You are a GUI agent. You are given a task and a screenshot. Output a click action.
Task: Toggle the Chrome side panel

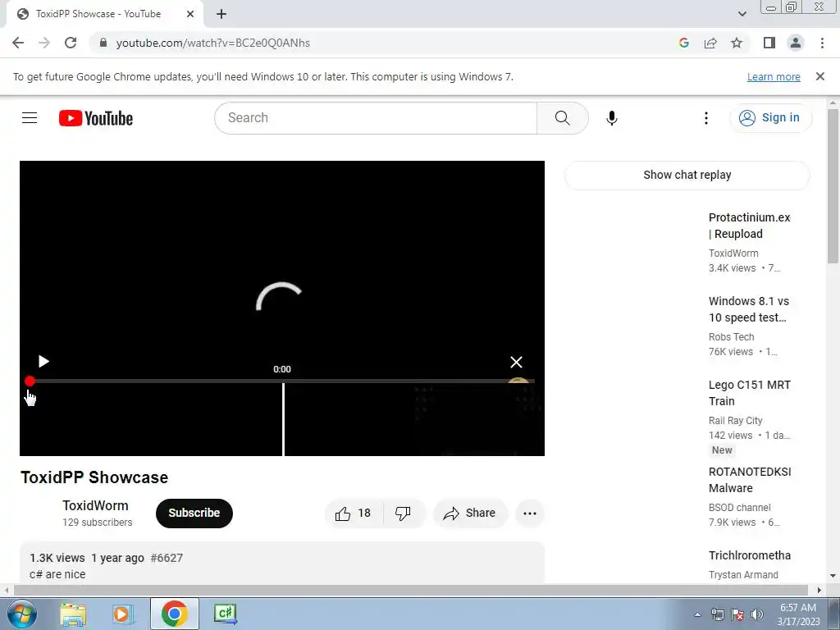[769, 43]
